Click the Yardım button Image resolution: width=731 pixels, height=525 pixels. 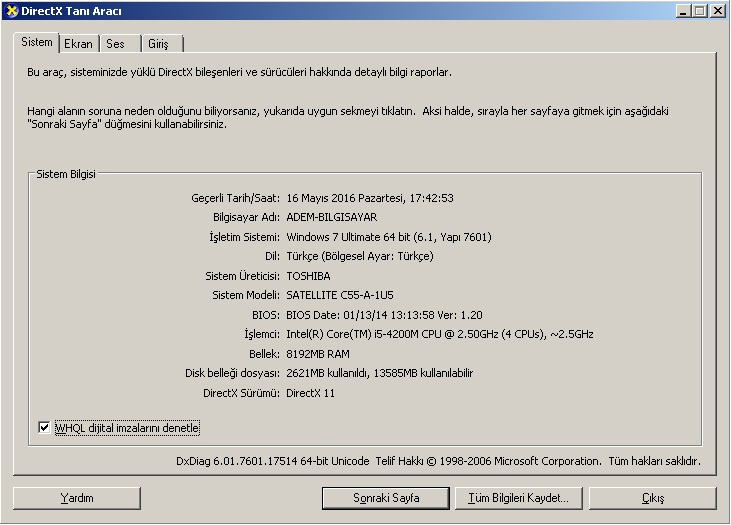[x=77, y=498]
